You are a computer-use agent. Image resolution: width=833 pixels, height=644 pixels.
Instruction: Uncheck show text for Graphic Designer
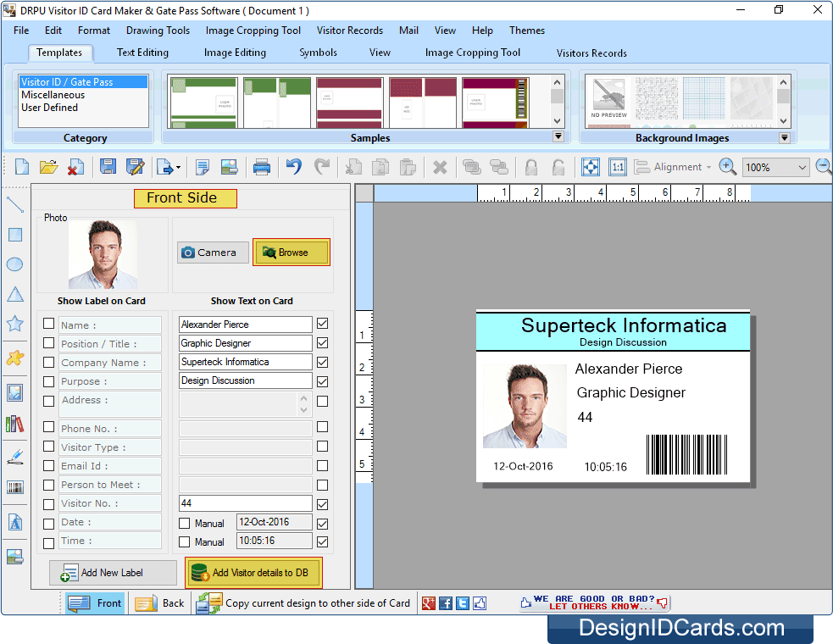322,342
